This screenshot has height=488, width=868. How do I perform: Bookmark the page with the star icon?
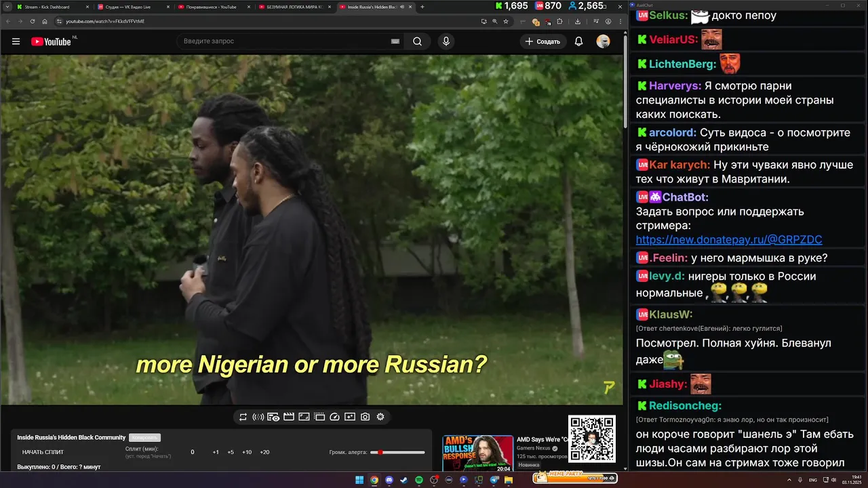[x=506, y=21]
